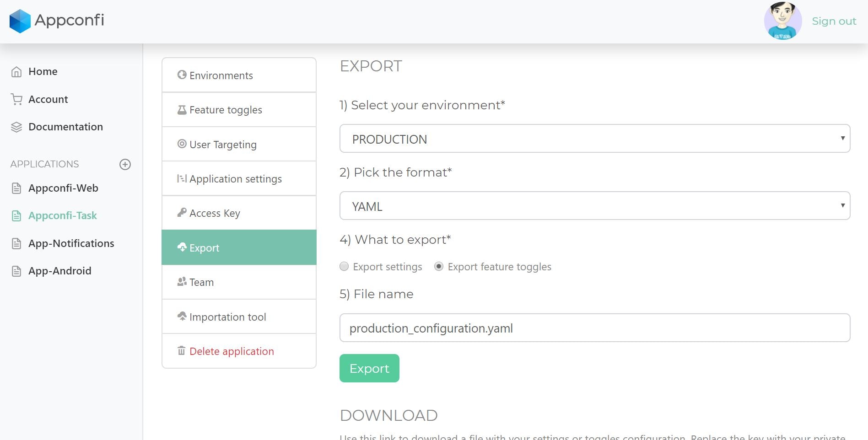The width and height of the screenshot is (868, 440).
Task: Open the Access Key tab
Action: pyautogui.click(x=239, y=213)
